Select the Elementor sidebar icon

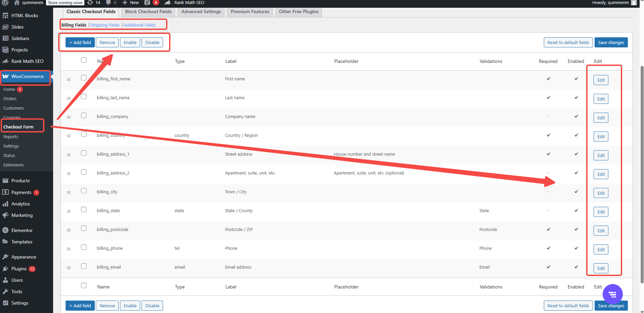click(6, 230)
